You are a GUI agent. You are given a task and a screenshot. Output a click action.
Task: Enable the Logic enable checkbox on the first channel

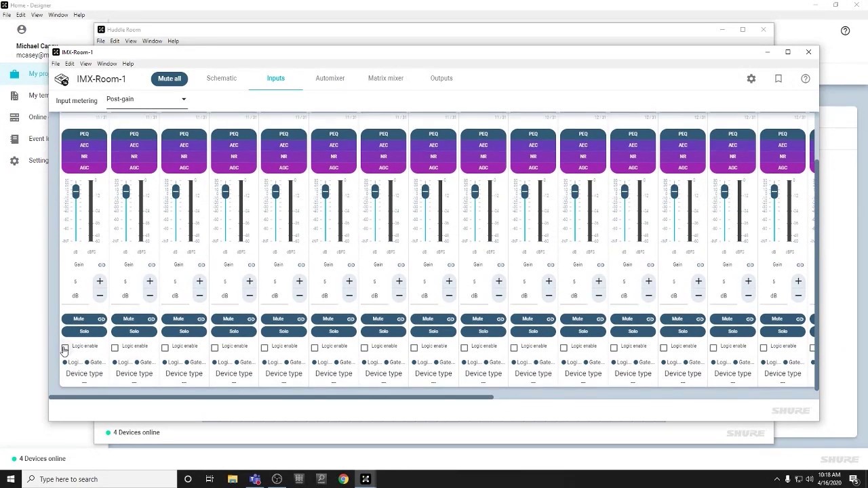(x=65, y=348)
